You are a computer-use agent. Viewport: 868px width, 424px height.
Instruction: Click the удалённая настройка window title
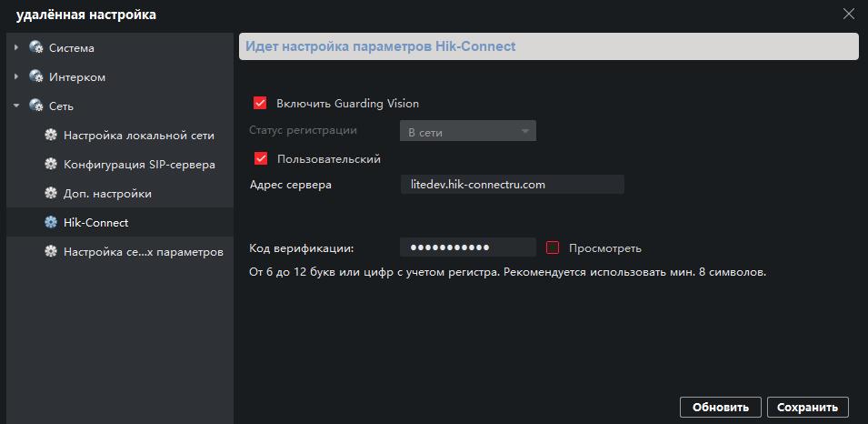pyautogui.click(x=86, y=15)
